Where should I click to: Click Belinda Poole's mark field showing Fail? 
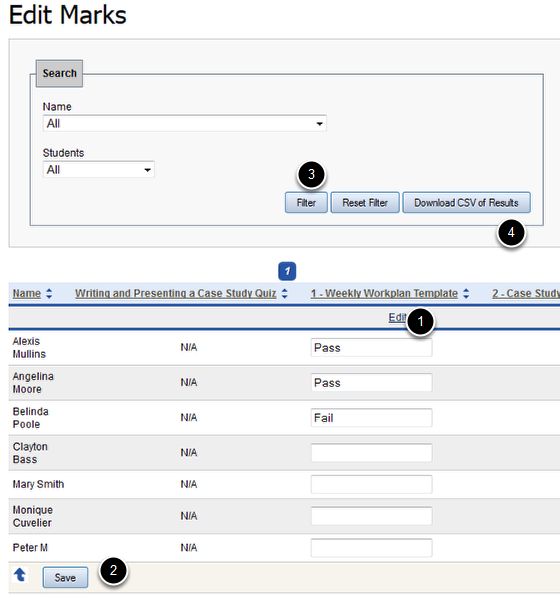tap(371, 418)
